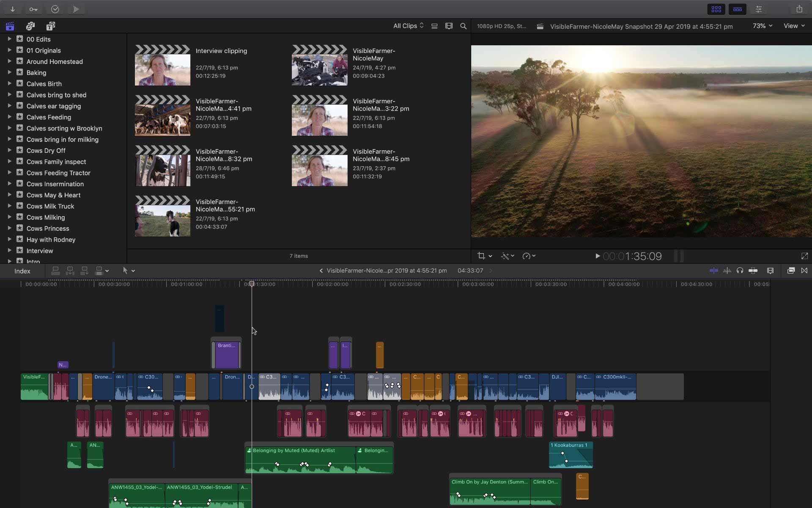This screenshot has width=812, height=508.
Task: Toggle solo headphones button
Action: (x=740, y=271)
